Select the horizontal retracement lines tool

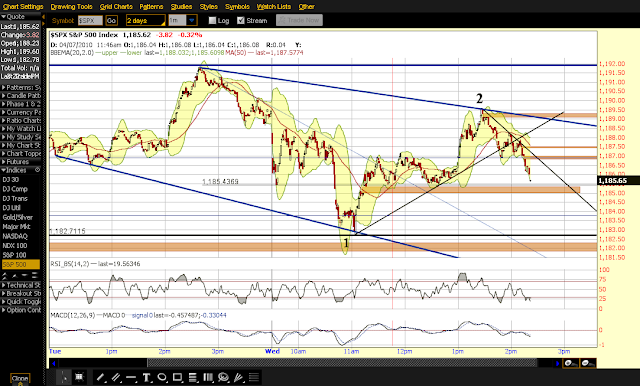coord(193,377)
